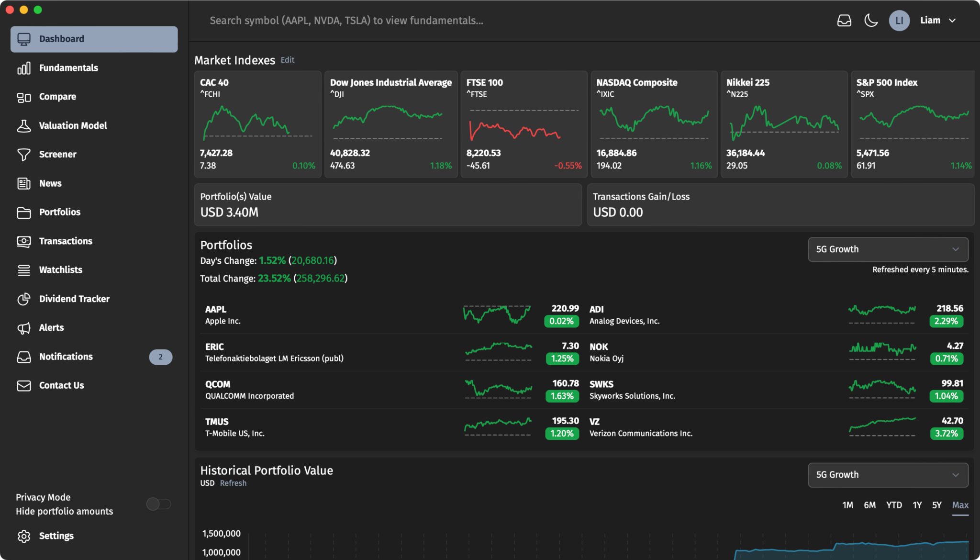Click the Liam account menu expander
980x560 pixels.
coord(955,20)
